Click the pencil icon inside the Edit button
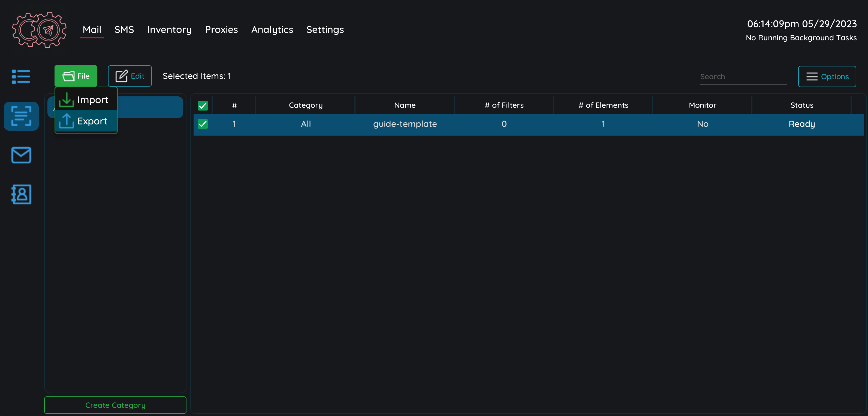 pos(122,76)
